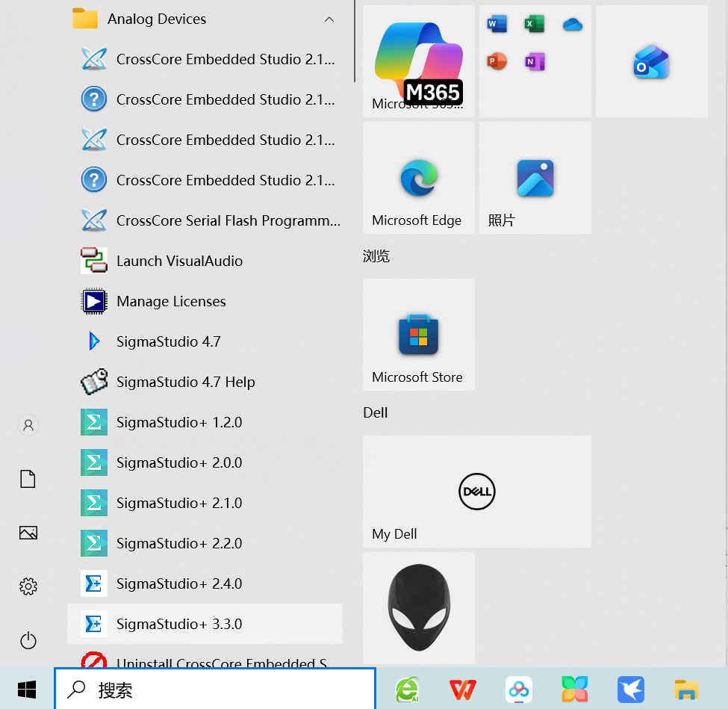
Task: Click the SigmaStudio+ 2.2.0 sigma icon
Action: coord(94,543)
